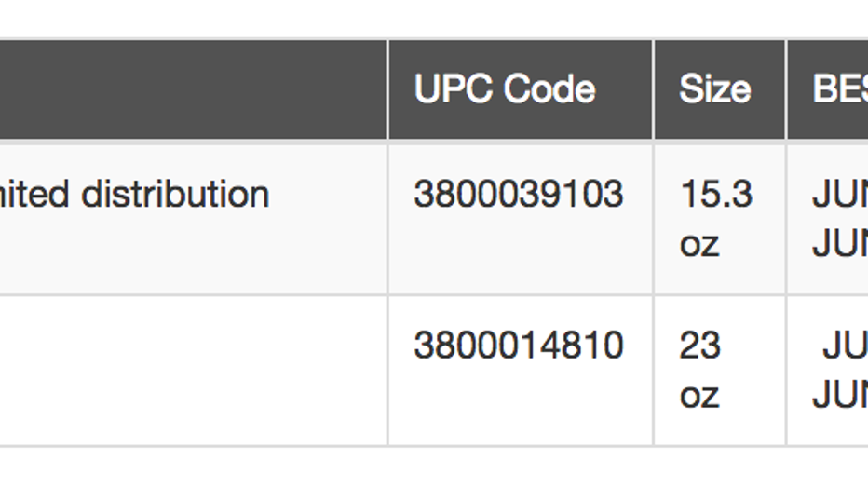Click the blank dark header cell on left
The image size is (868, 488).
pos(186,89)
